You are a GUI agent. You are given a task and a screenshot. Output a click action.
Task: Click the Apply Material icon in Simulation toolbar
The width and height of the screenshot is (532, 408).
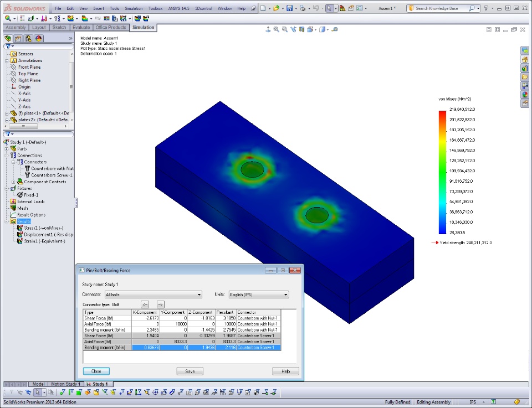[x=22, y=18]
